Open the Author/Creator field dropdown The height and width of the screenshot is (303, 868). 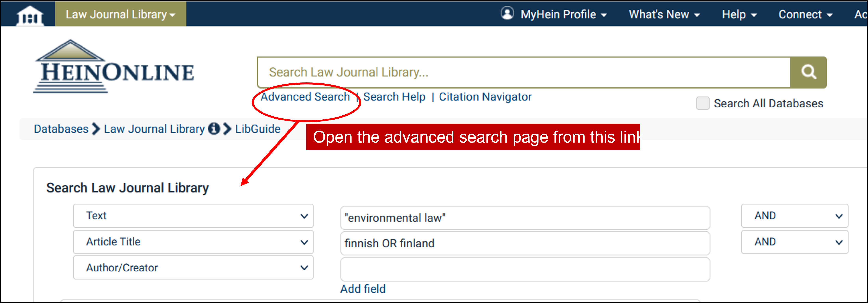click(x=193, y=268)
